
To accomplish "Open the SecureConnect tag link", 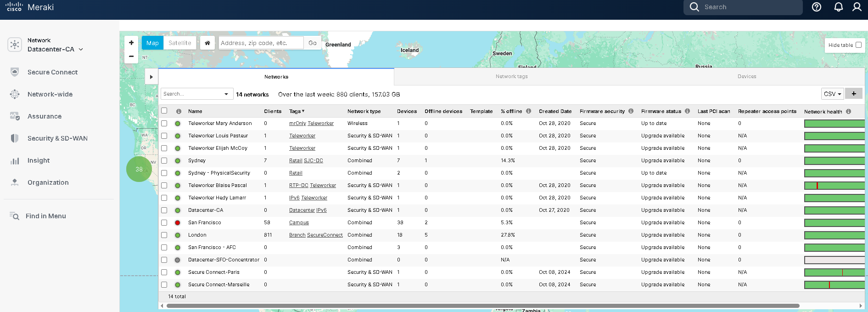I will pyautogui.click(x=325, y=235).
